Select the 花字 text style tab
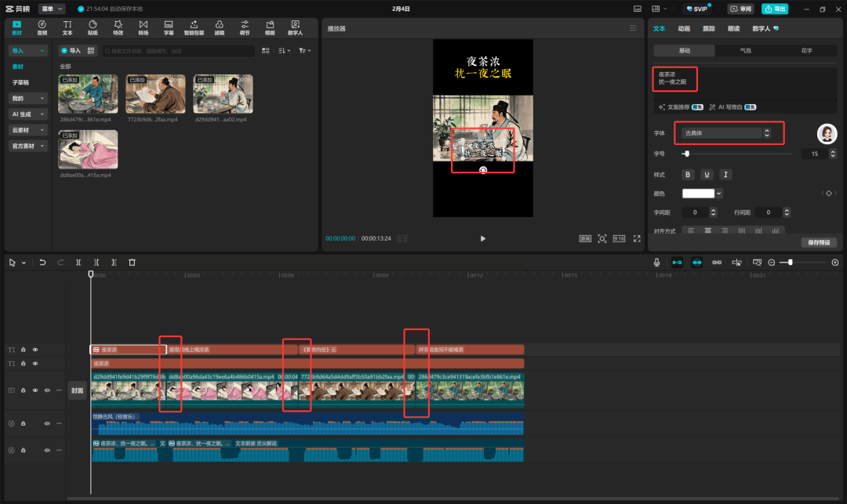Image resolution: width=847 pixels, height=504 pixels. point(806,50)
